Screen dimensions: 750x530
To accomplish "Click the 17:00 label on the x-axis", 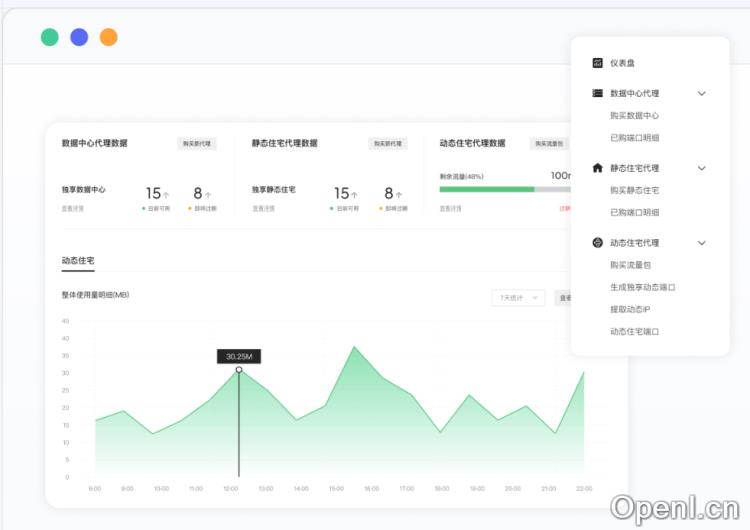I will (407, 488).
